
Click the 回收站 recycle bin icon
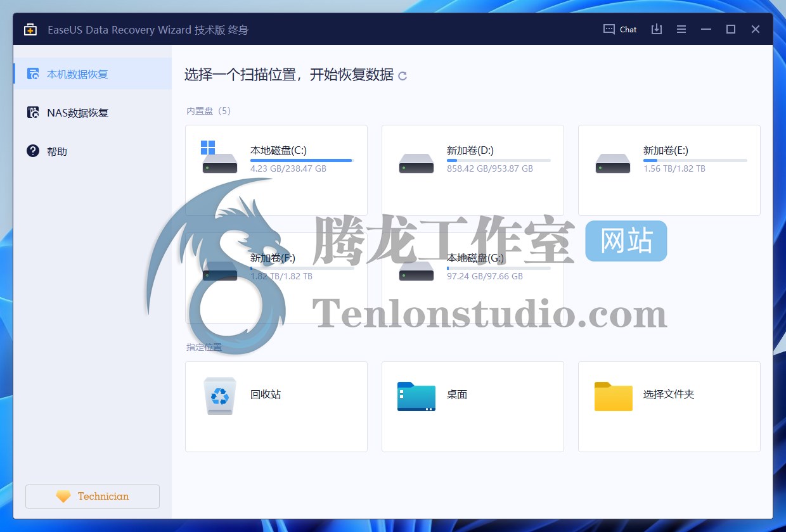click(x=220, y=396)
